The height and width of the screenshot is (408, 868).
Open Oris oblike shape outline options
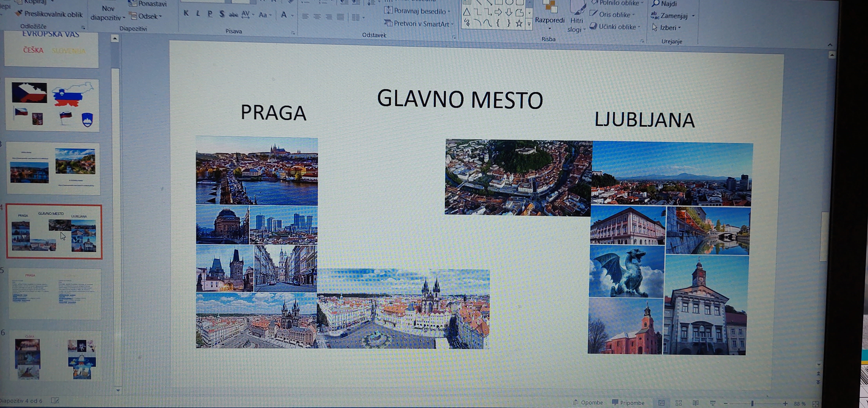(x=612, y=14)
